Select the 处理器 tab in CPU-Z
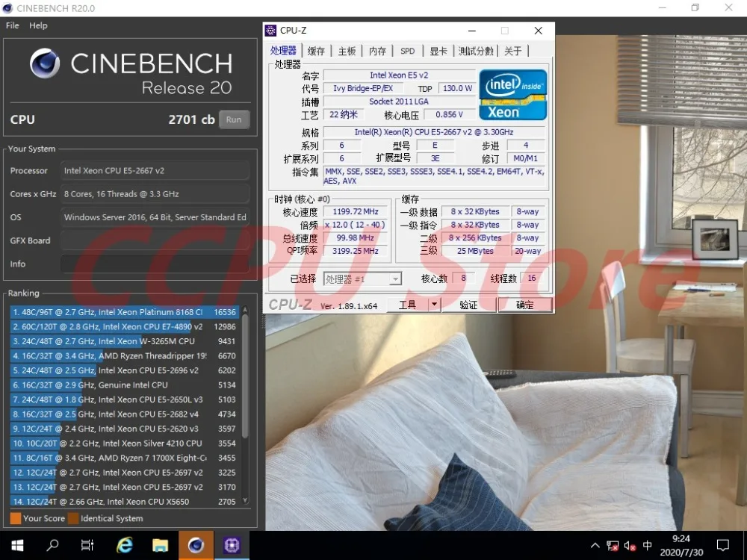 [283, 51]
